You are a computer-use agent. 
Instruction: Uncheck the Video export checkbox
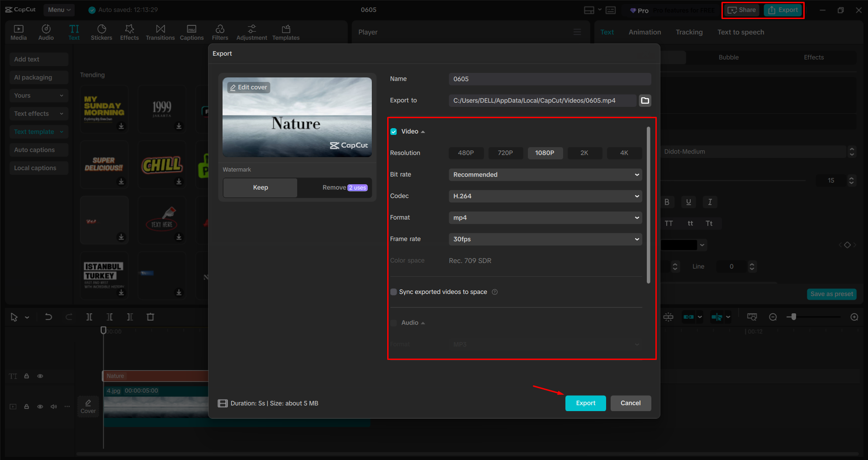click(393, 131)
